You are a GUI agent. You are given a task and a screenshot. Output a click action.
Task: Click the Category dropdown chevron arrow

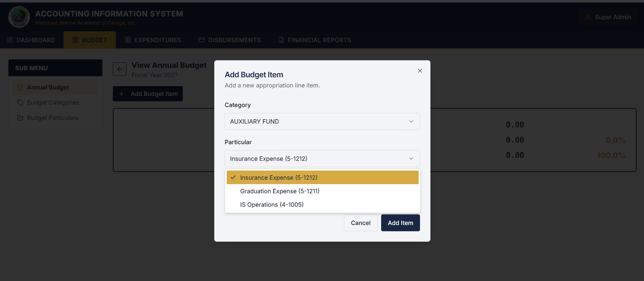[x=411, y=122]
